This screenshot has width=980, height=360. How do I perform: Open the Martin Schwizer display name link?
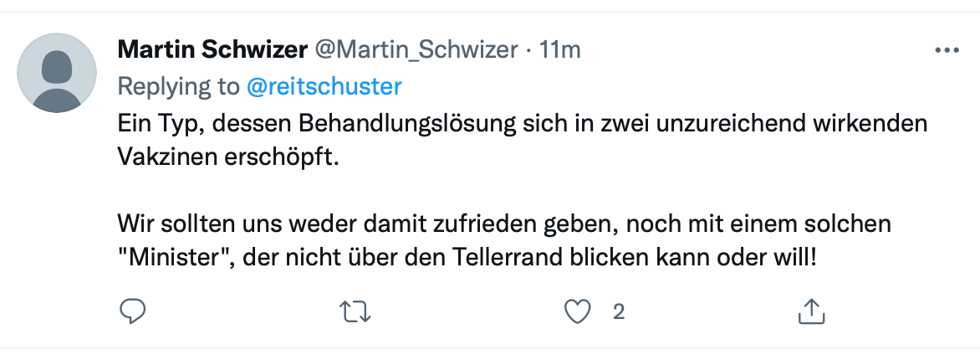(x=212, y=50)
